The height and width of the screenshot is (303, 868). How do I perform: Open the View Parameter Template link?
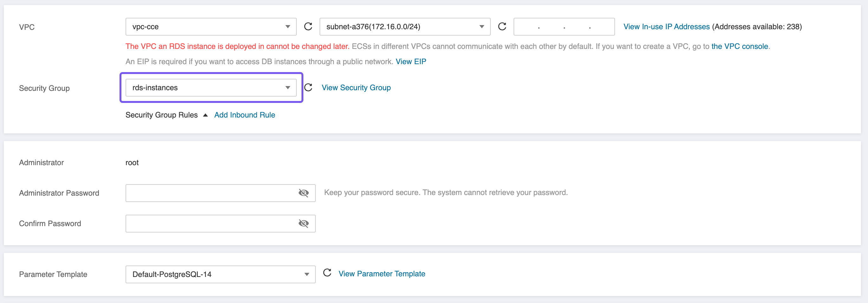point(382,274)
